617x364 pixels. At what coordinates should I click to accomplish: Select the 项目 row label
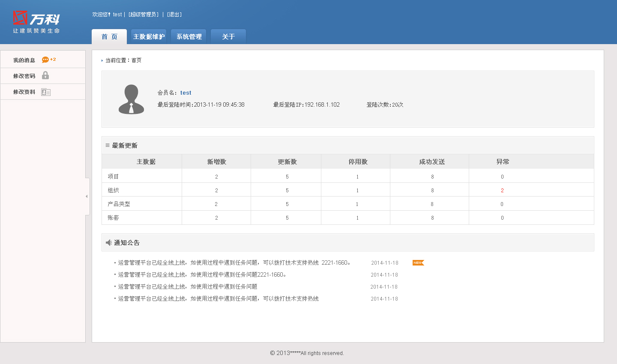(x=113, y=176)
